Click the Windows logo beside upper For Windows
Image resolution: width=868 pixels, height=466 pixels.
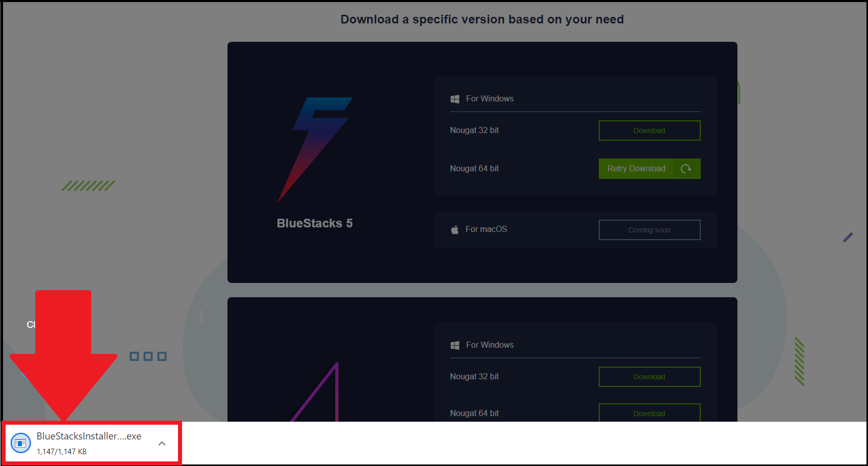tap(455, 98)
